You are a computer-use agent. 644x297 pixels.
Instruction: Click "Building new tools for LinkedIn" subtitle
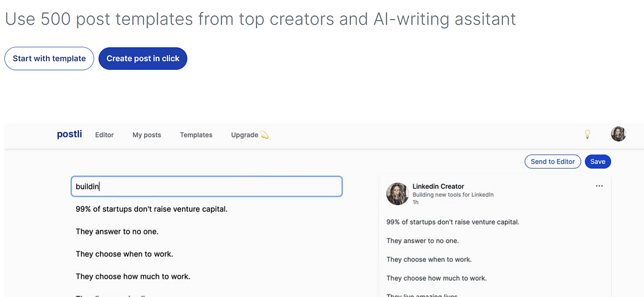click(453, 195)
